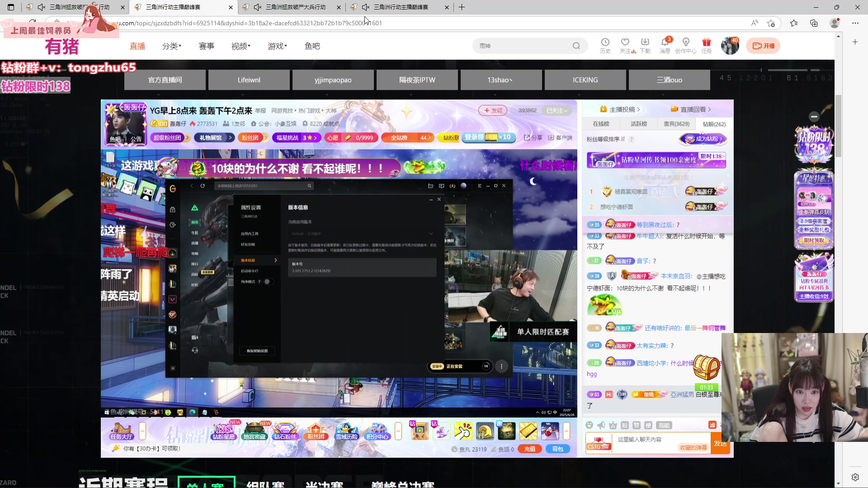868x488 pixels.
Task: Switch to the 贵宾(3629) tab
Action: 676,124
